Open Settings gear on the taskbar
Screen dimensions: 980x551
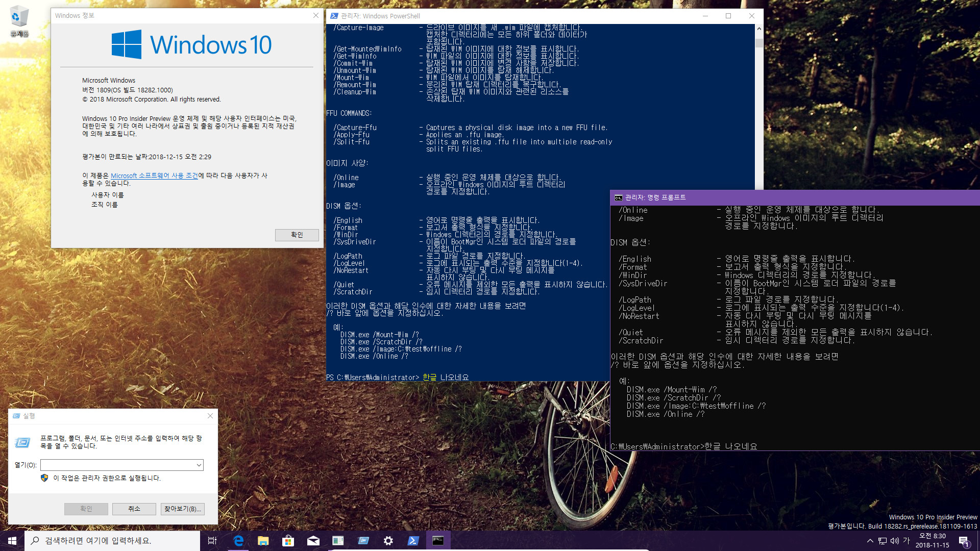[388, 541]
